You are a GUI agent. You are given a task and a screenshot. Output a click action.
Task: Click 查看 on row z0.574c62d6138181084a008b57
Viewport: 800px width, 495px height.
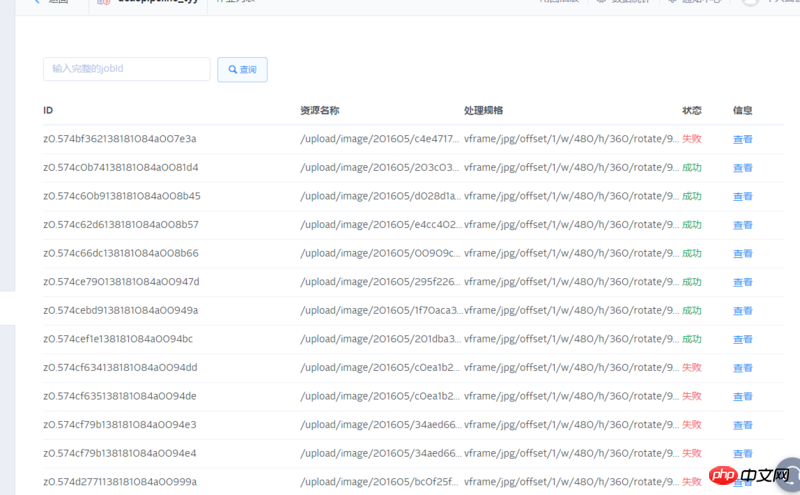pos(742,225)
